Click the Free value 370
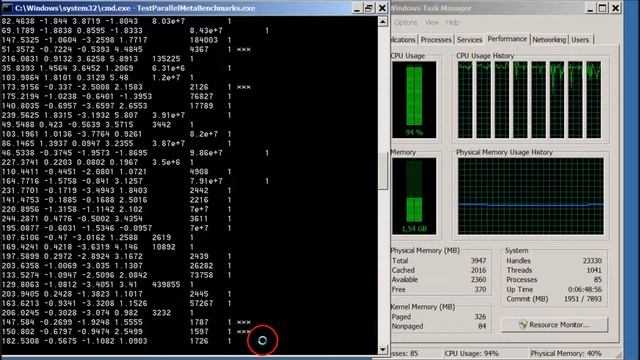This screenshot has width=640, height=360. (480, 289)
